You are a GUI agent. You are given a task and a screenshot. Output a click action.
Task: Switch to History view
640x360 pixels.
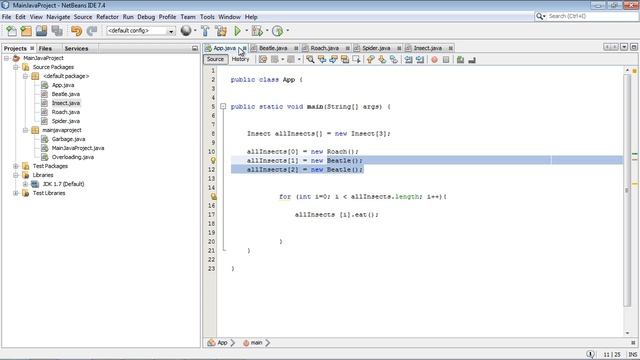click(x=240, y=60)
